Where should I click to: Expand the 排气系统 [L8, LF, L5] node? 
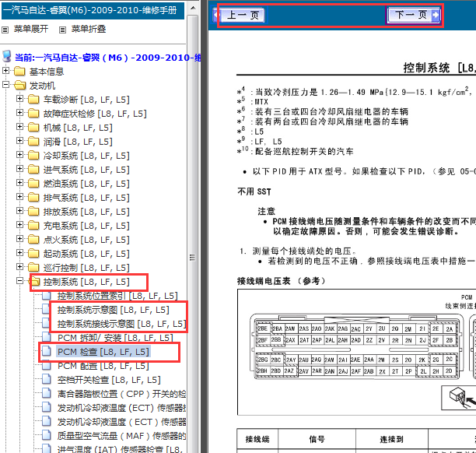click(19, 196)
